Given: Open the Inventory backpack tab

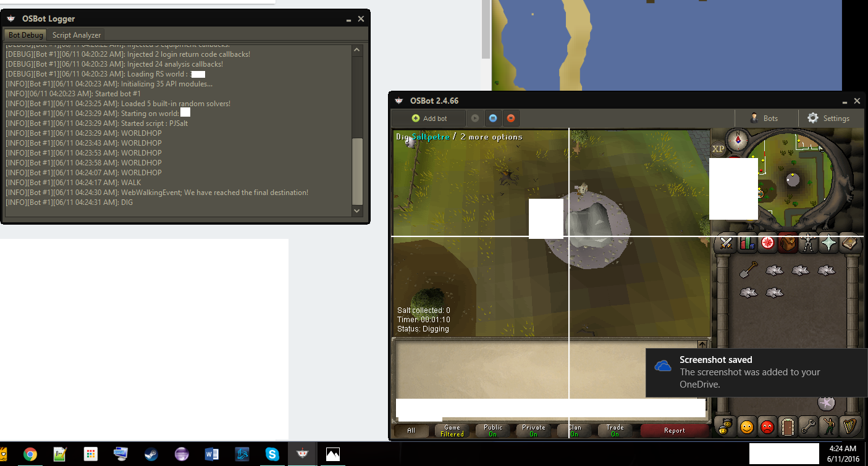Looking at the screenshot, I should coord(788,244).
